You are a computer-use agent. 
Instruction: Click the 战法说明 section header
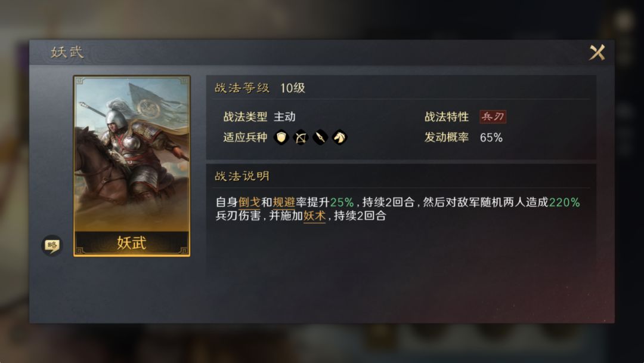(x=242, y=176)
